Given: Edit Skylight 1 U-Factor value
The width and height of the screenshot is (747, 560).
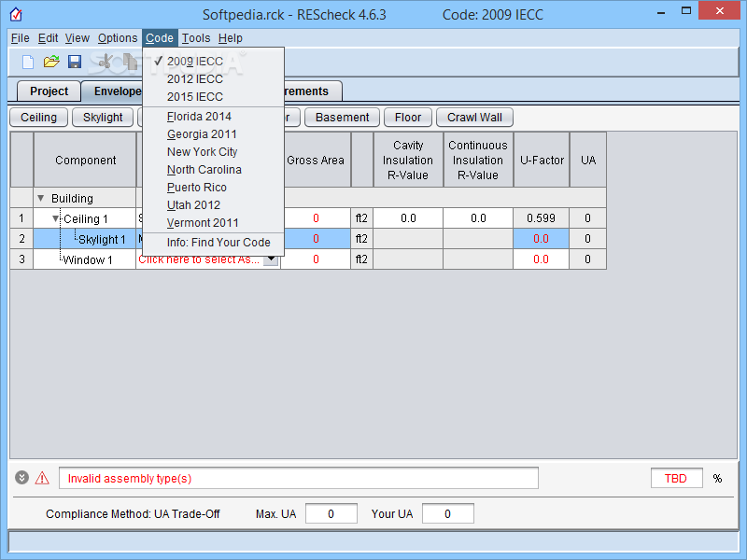Looking at the screenshot, I should click(x=542, y=239).
